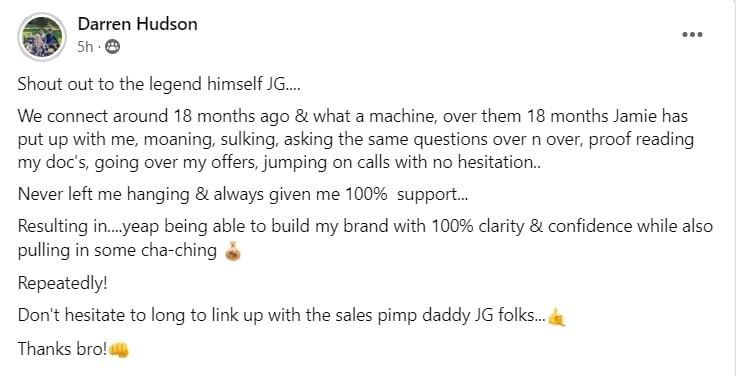Click the 'Thanks bro!' text
736x376 pixels.
coord(63,349)
